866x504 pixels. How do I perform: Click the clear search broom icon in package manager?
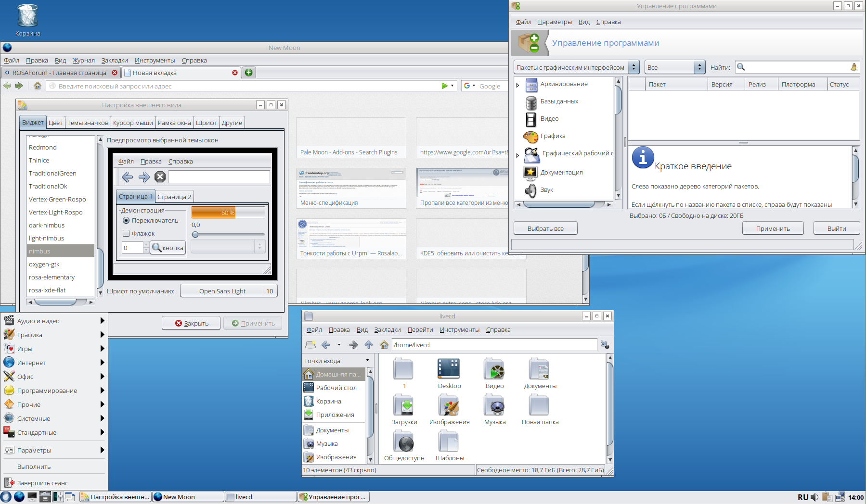tap(853, 67)
